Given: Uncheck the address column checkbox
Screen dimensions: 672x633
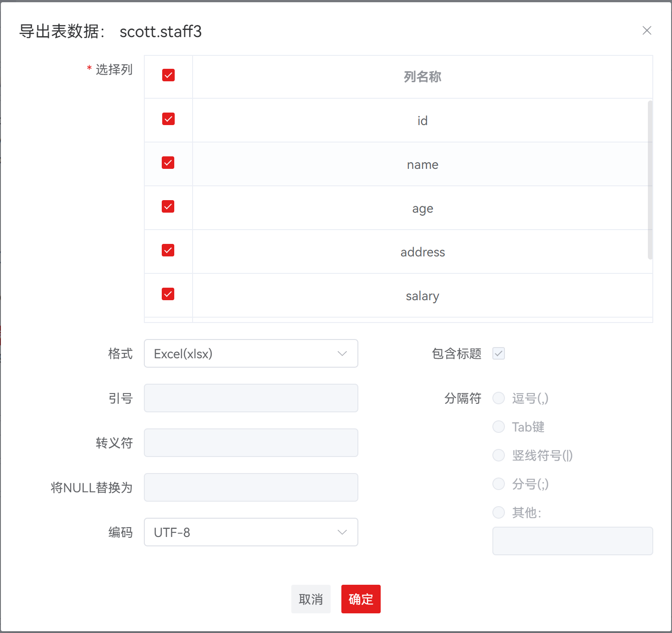Looking at the screenshot, I should tap(168, 250).
